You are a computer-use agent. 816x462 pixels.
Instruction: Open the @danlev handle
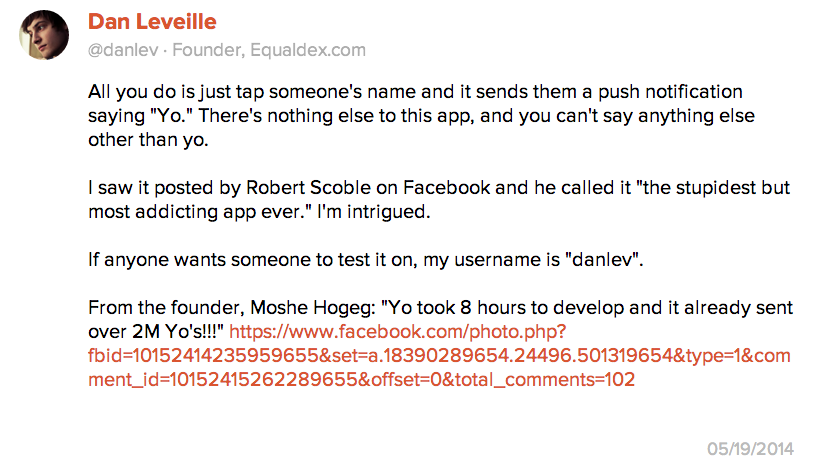click(x=123, y=50)
